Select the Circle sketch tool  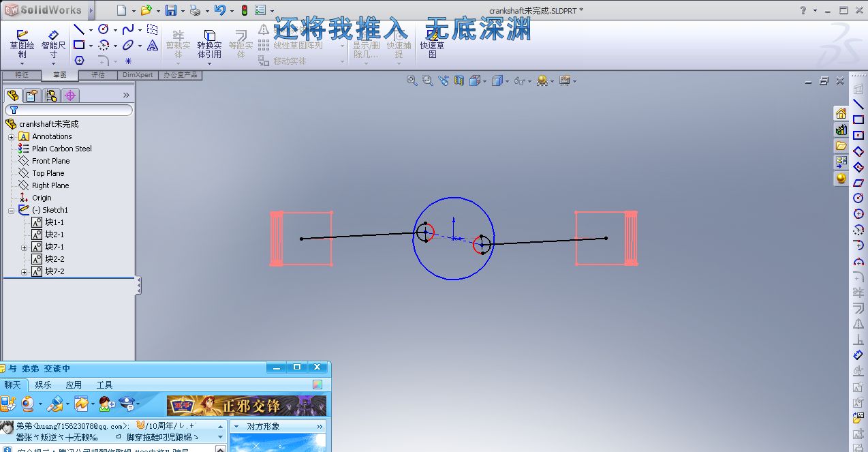coord(104,29)
